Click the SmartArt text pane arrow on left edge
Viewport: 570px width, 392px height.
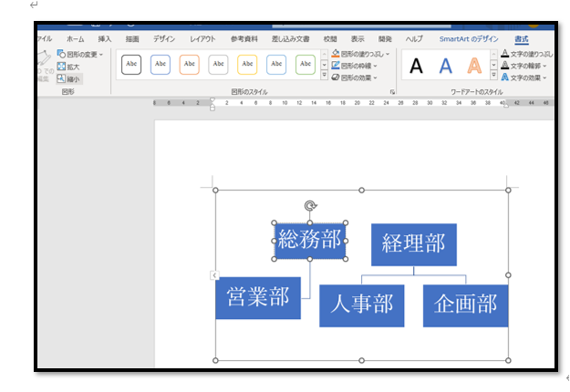pos(213,275)
